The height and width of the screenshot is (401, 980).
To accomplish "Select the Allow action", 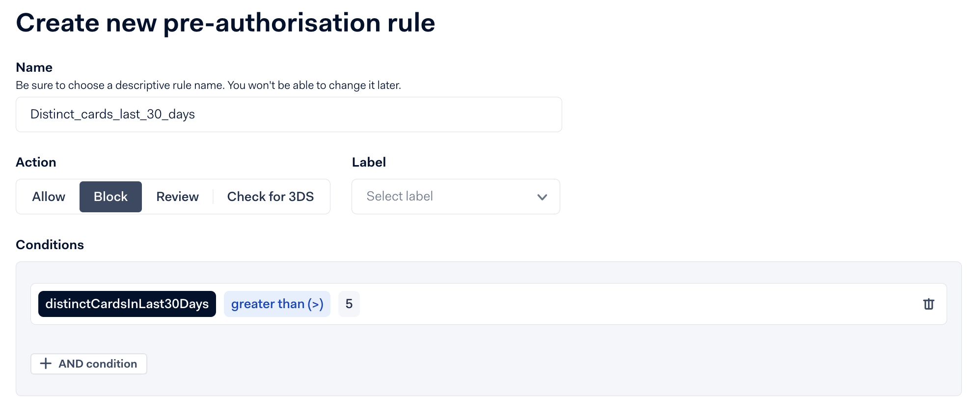I will pos(49,197).
